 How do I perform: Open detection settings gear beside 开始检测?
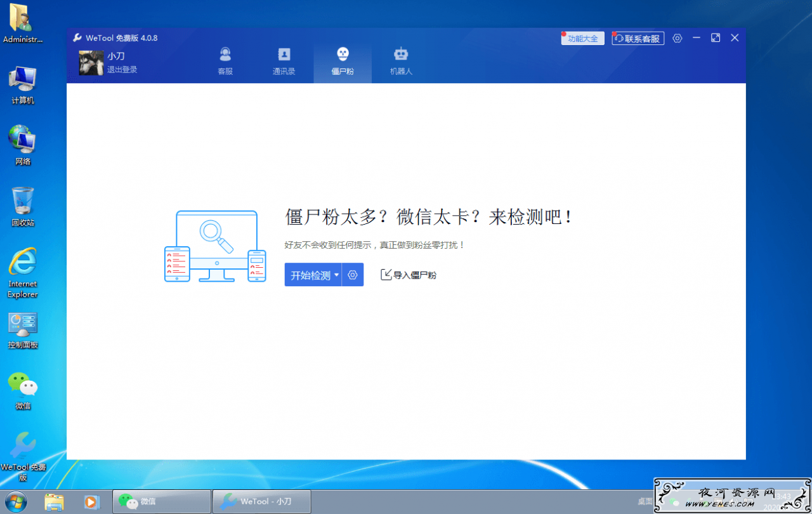(x=353, y=275)
